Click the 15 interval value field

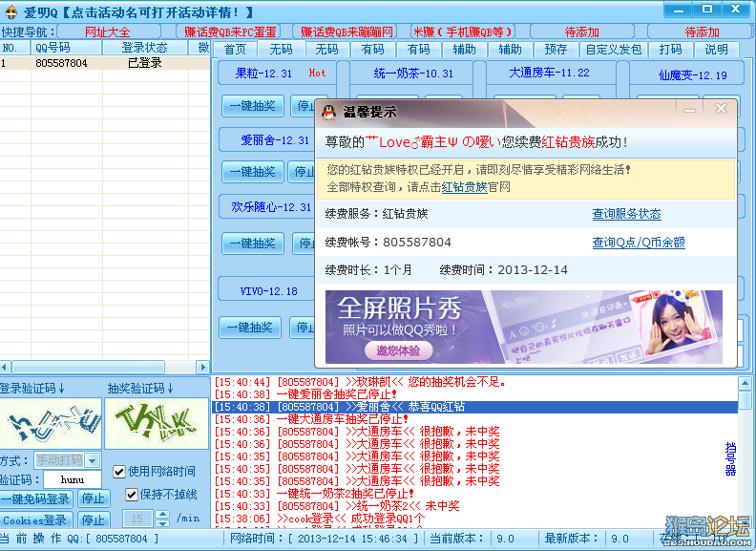click(137, 519)
